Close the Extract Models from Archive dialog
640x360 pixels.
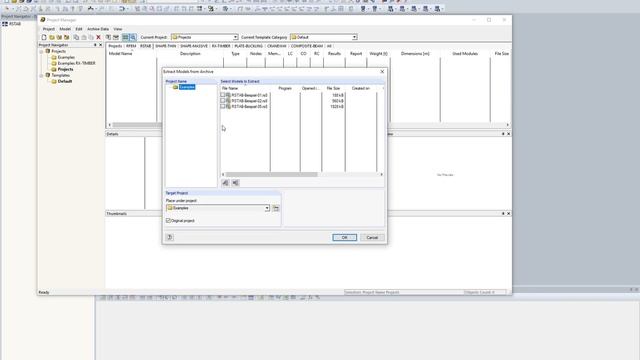[x=382, y=71]
